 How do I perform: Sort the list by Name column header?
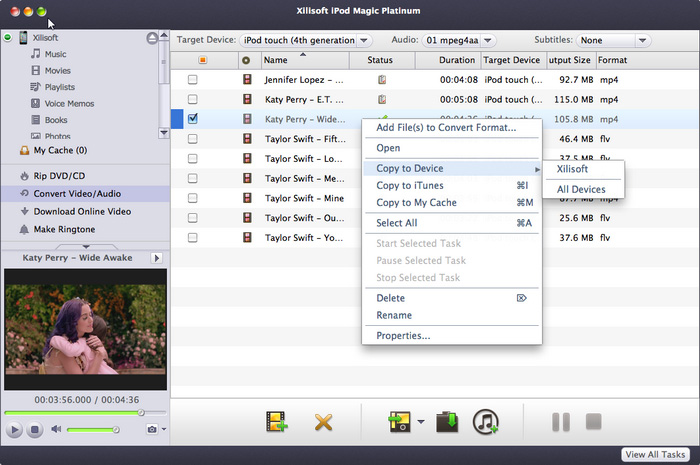point(305,60)
